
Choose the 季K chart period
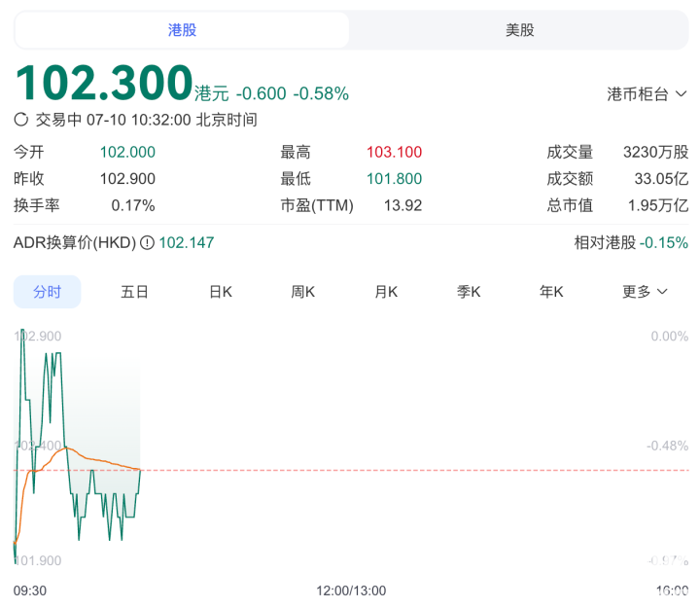coord(470,292)
